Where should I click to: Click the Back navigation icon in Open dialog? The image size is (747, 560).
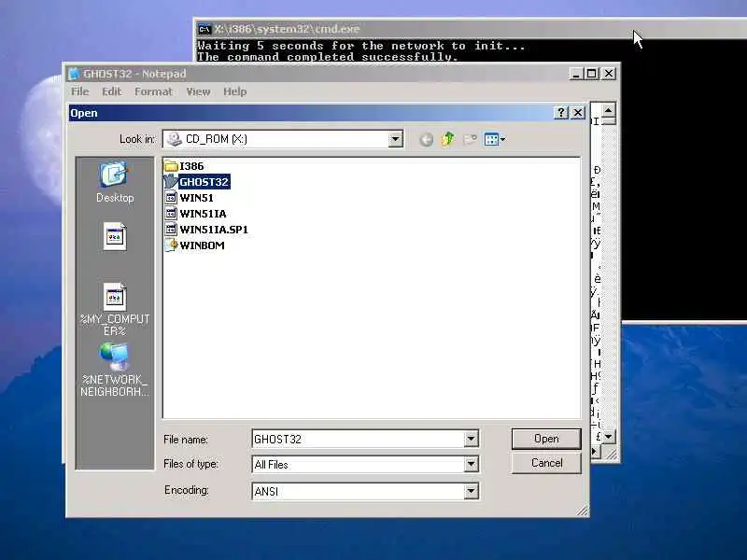click(426, 139)
